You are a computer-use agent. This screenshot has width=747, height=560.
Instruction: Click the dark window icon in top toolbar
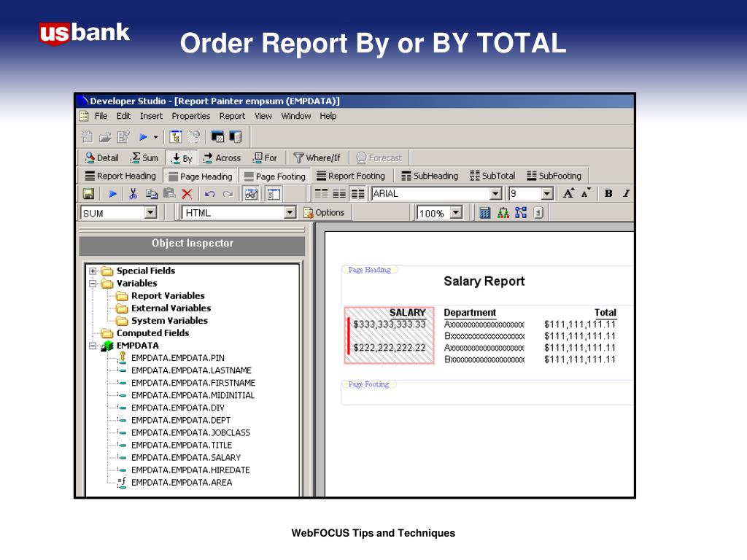click(x=217, y=137)
